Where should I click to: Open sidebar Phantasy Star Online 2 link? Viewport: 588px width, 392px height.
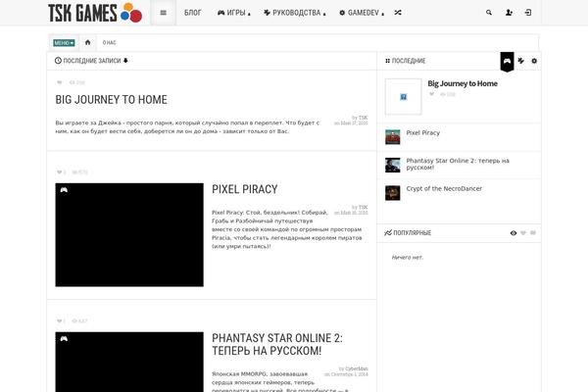point(458,164)
